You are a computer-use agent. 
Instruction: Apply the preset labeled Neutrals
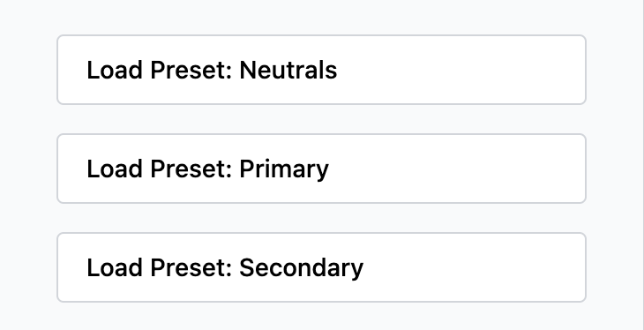(x=321, y=70)
